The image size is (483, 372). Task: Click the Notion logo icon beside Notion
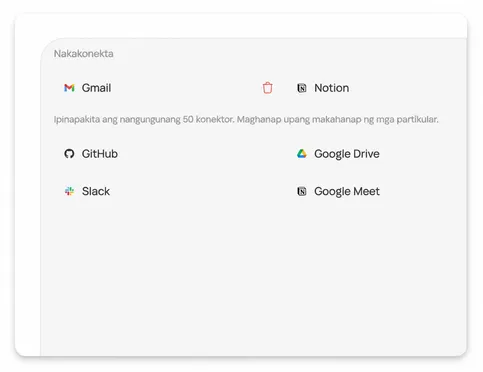pyautogui.click(x=302, y=88)
